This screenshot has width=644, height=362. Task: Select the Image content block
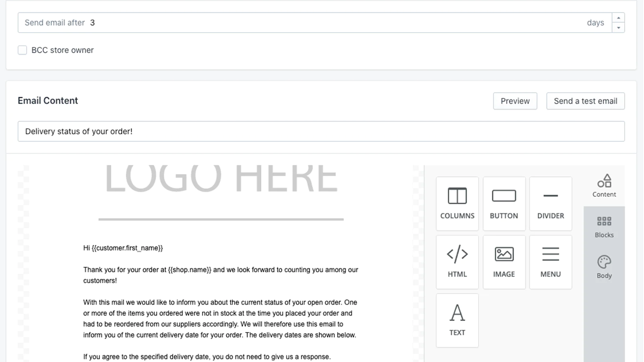[x=504, y=262]
